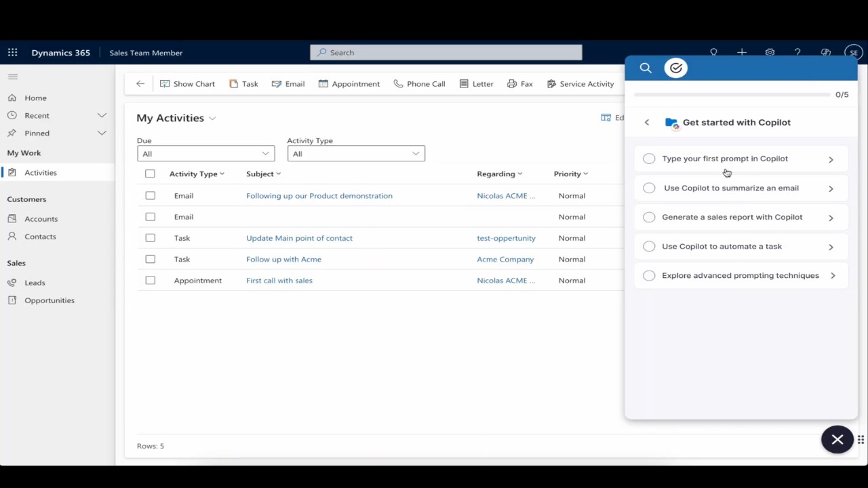Click the grid dots icon beside close button
868x488 pixels.
[861, 439]
